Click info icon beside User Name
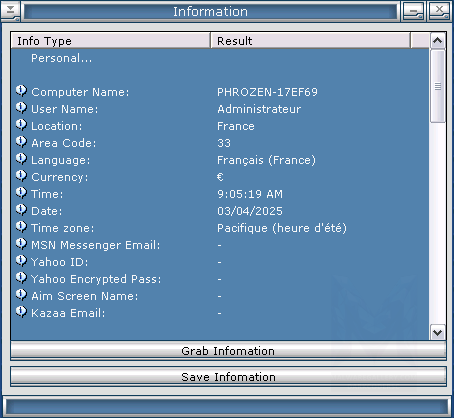 point(21,108)
